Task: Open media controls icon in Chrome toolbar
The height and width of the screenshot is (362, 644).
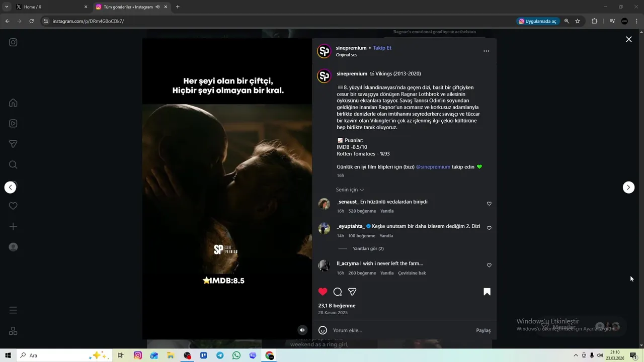Action: coord(612,21)
